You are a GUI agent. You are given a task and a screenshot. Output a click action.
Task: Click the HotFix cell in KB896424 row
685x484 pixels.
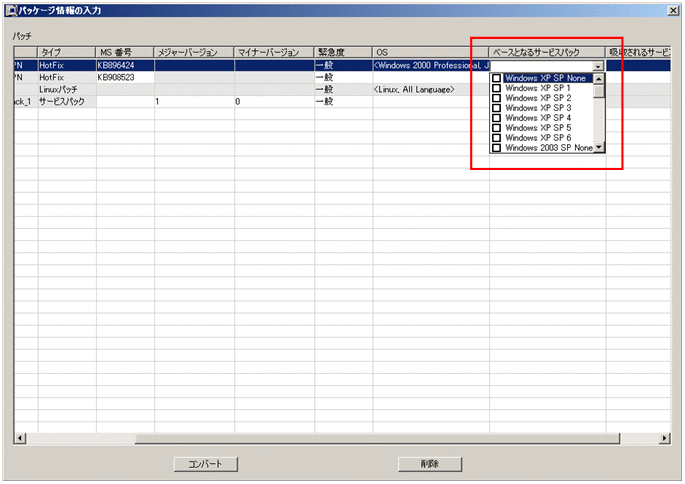click(x=67, y=66)
